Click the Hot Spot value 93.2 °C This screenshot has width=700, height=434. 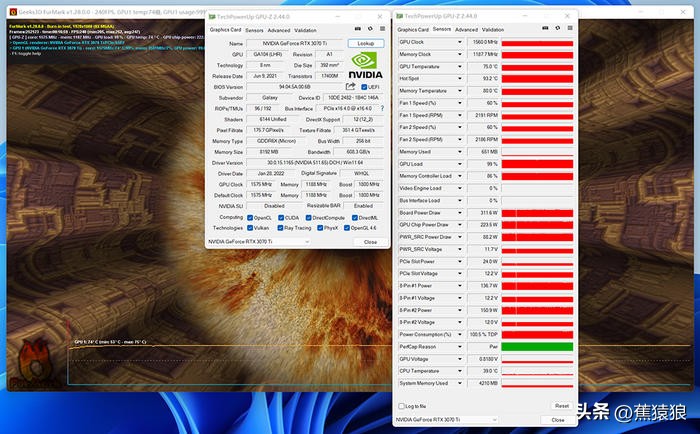(483, 79)
